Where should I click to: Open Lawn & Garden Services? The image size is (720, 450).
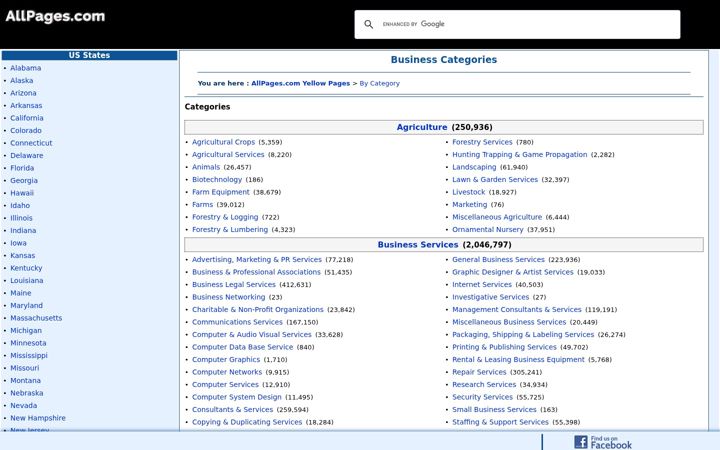495,180
